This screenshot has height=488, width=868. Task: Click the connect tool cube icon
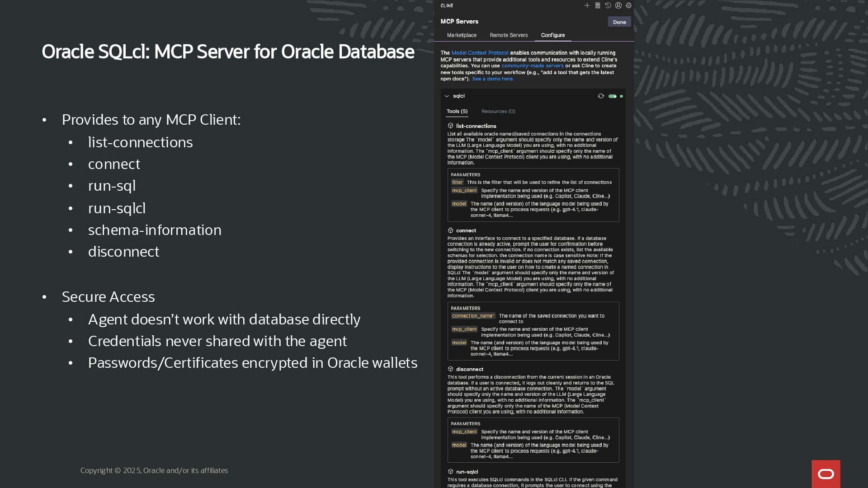coord(450,230)
